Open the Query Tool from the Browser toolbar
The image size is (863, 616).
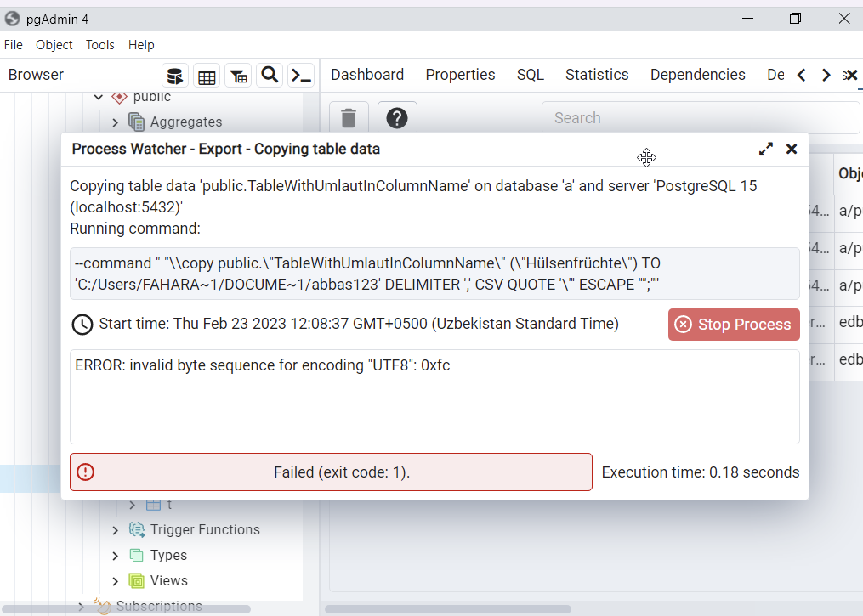175,75
